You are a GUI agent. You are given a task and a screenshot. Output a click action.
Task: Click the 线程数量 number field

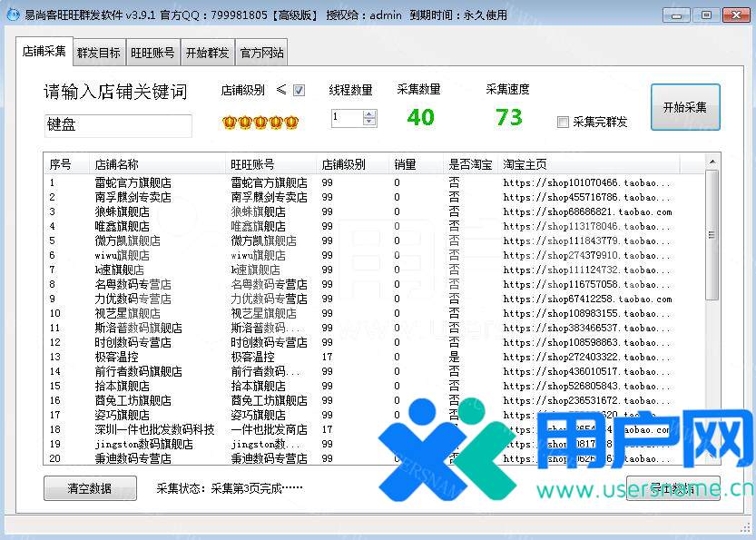pos(347,118)
